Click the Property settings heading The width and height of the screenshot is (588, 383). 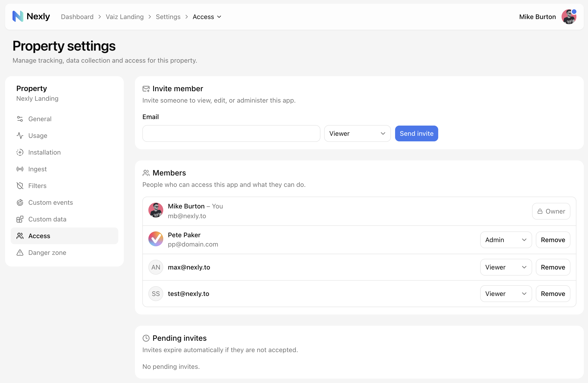pyautogui.click(x=64, y=46)
